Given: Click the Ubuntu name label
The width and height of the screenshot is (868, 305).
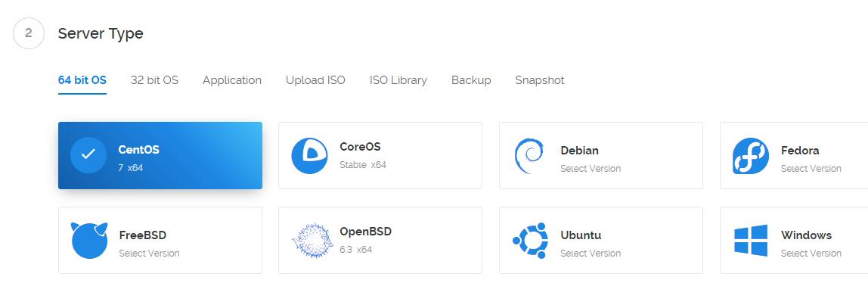Looking at the screenshot, I should pos(581,235).
